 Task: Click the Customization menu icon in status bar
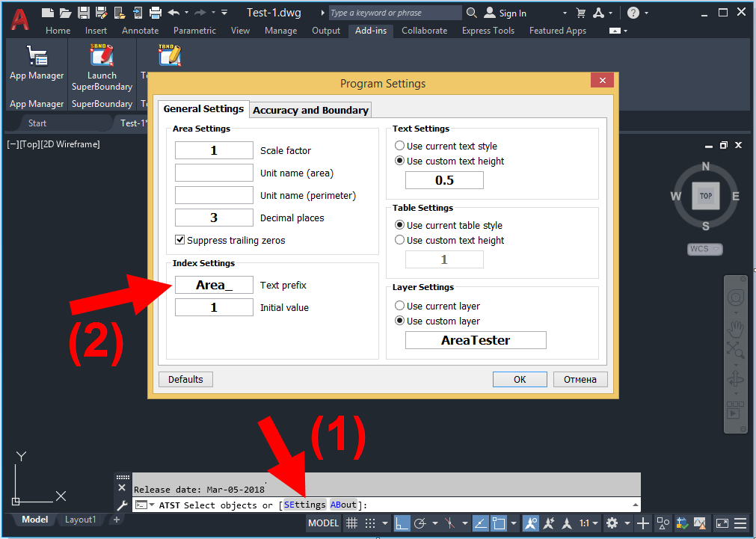click(740, 523)
